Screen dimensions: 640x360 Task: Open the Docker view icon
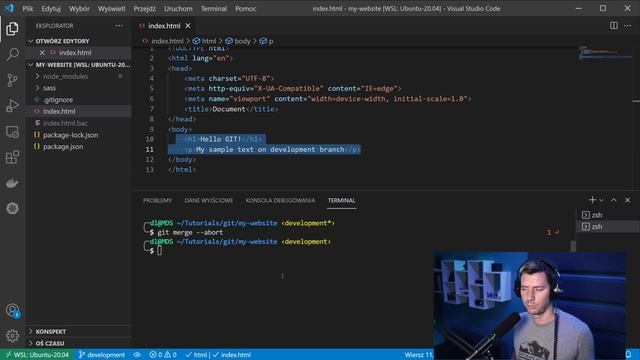[x=12, y=183]
